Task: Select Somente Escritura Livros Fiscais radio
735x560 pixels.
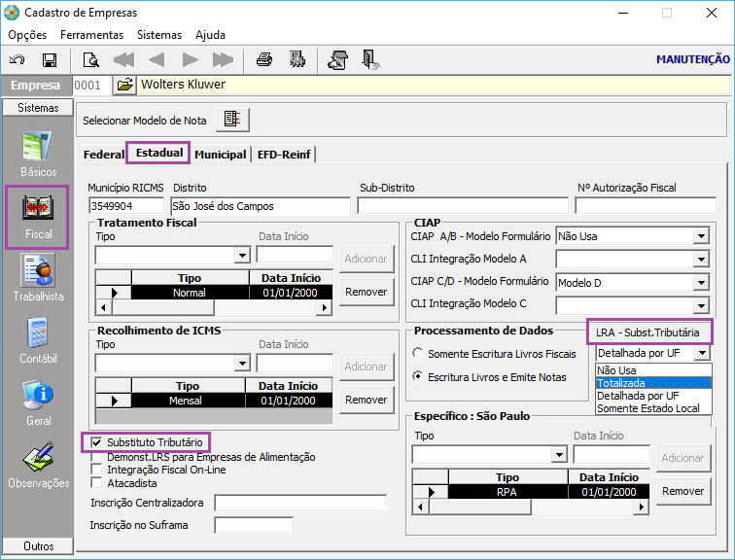Action: tap(418, 353)
